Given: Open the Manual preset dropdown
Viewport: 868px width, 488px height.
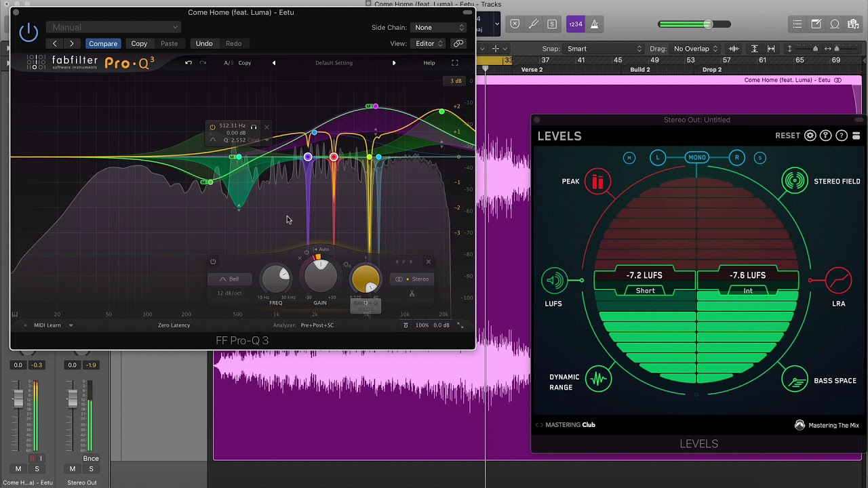Looking at the screenshot, I should (x=113, y=27).
